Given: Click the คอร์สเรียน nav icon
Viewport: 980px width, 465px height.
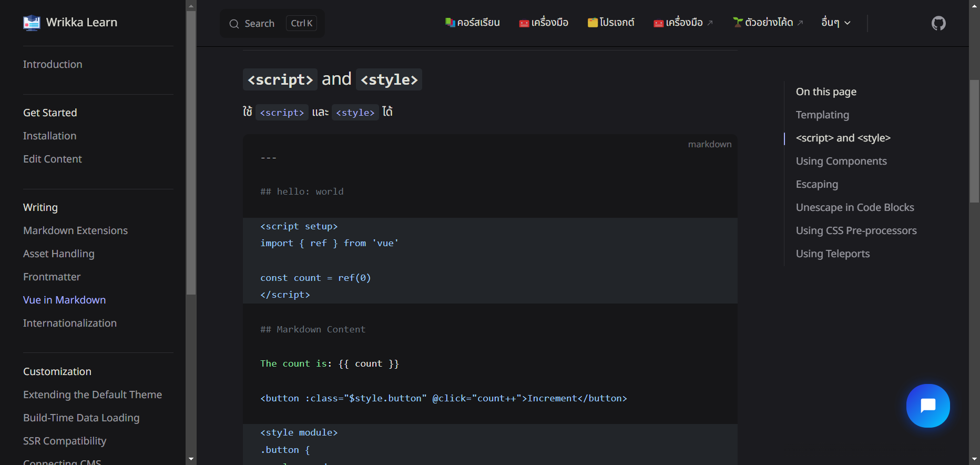Looking at the screenshot, I should coord(450,23).
